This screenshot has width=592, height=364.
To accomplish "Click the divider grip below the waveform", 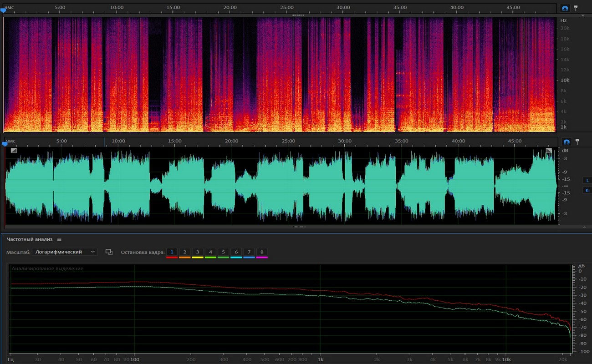I will (x=299, y=226).
